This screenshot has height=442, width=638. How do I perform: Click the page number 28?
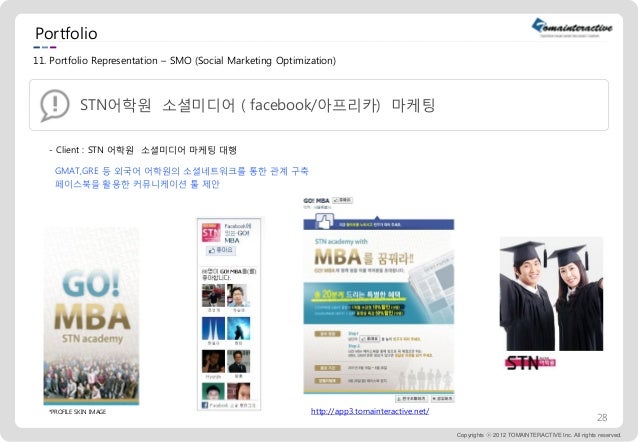[x=602, y=417]
